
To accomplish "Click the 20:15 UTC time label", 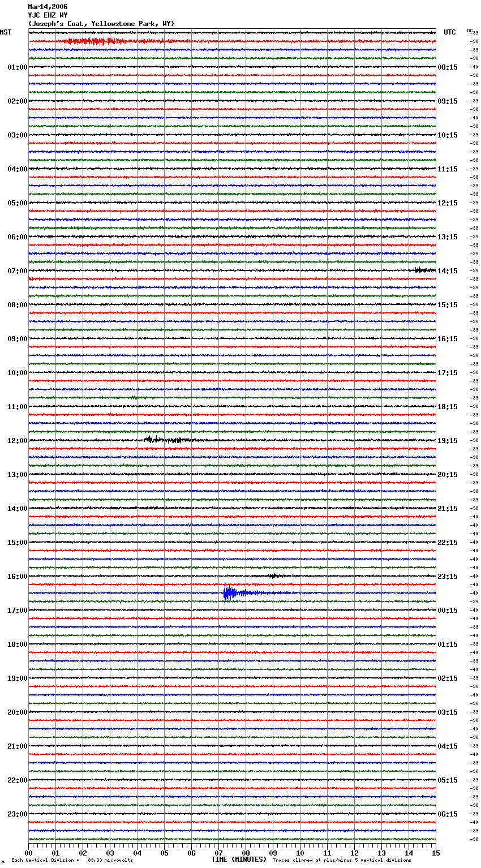I will [x=448, y=475].
